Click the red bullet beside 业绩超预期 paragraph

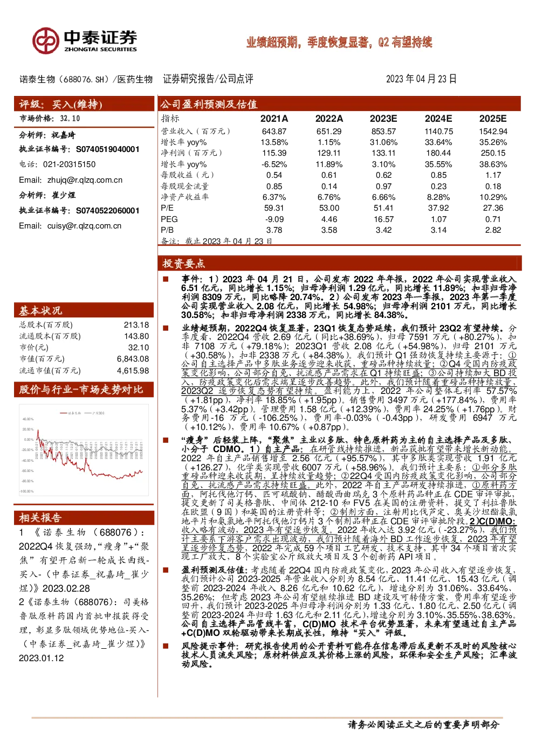point(166,328)
